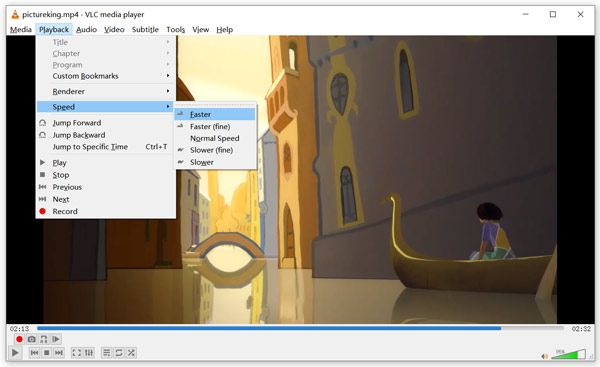Screen dimensions: 600x367
Task: Select the Slower speed option
Action: (x=215, y=162)
